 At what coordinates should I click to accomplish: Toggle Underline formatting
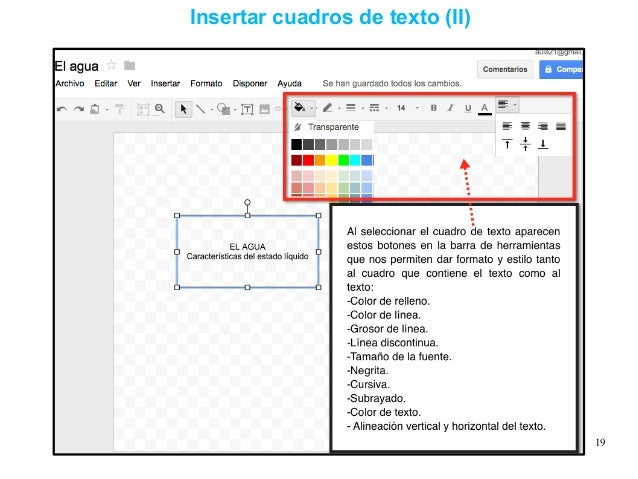468,108
